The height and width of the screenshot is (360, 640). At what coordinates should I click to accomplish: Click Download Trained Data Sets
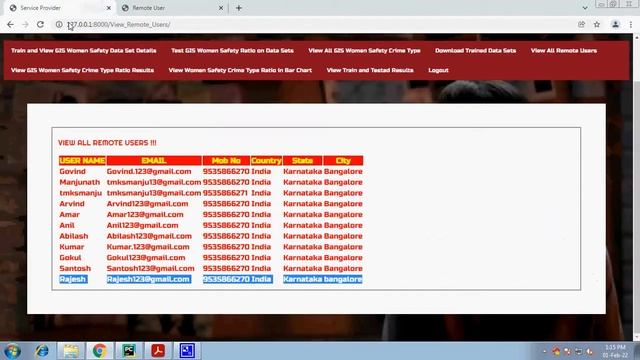(x=476, y=51)
